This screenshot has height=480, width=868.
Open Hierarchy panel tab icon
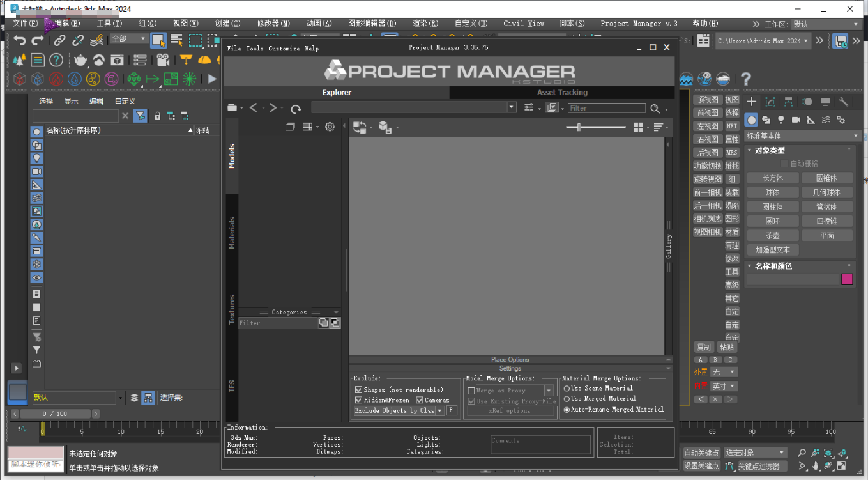(x=789, y=102)
